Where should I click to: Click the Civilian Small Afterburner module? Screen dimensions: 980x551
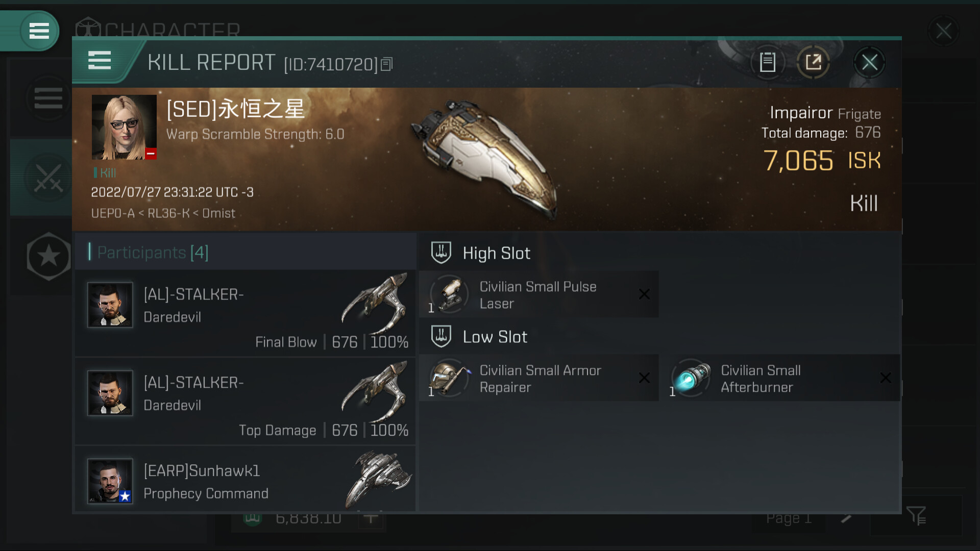pyautogui.click(x=779, y=379)
